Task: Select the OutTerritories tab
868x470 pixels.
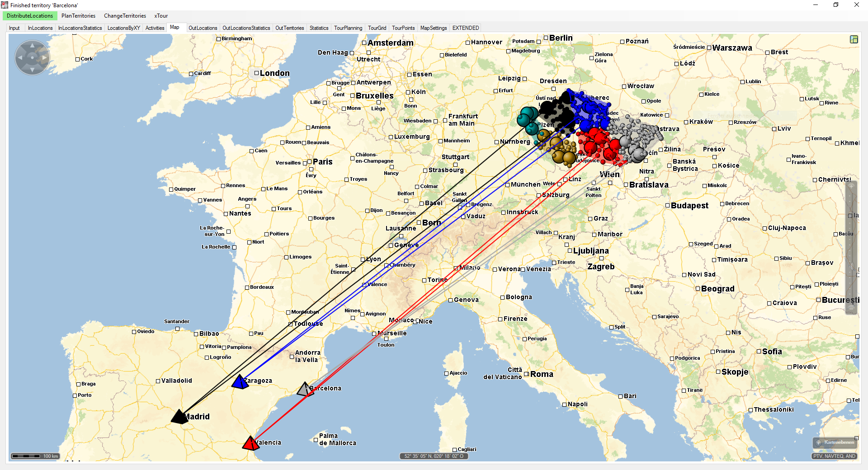Action: [289, 28]
